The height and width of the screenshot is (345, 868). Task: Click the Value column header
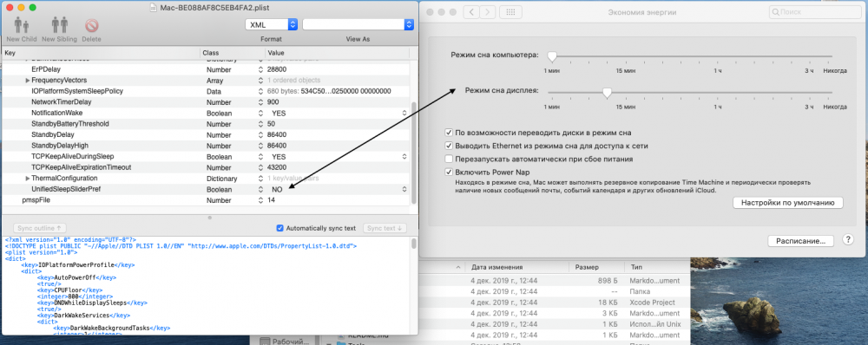click(x=337, y=53)
